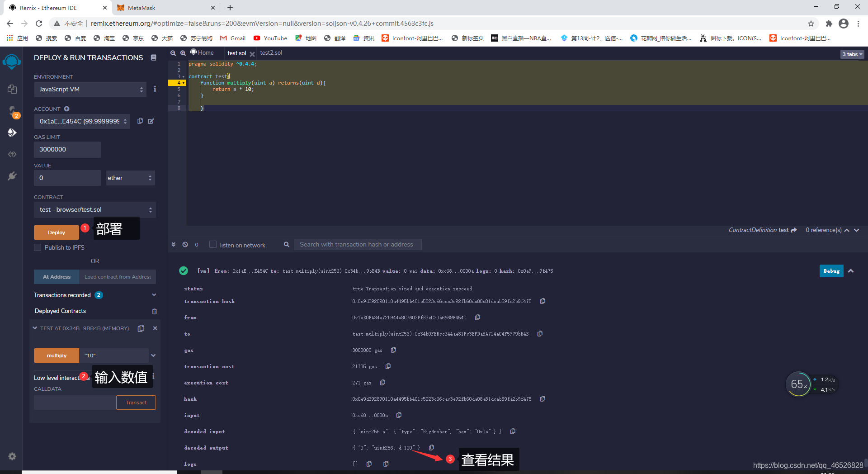Image resolution: width=868 pixels, height=474 pixels.
Task: Zoom out the editor font
Action: pos(173,53)
